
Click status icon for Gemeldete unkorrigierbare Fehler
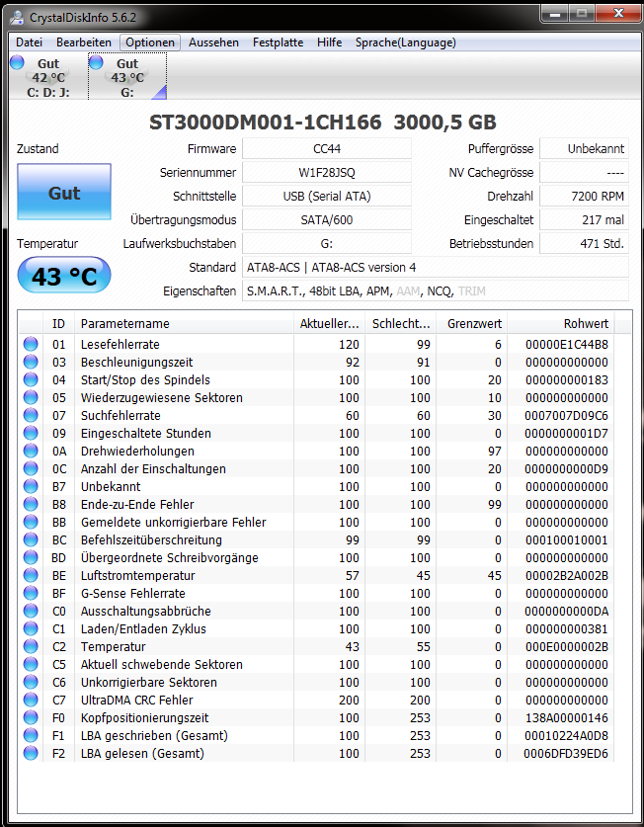tap(31, 522)
